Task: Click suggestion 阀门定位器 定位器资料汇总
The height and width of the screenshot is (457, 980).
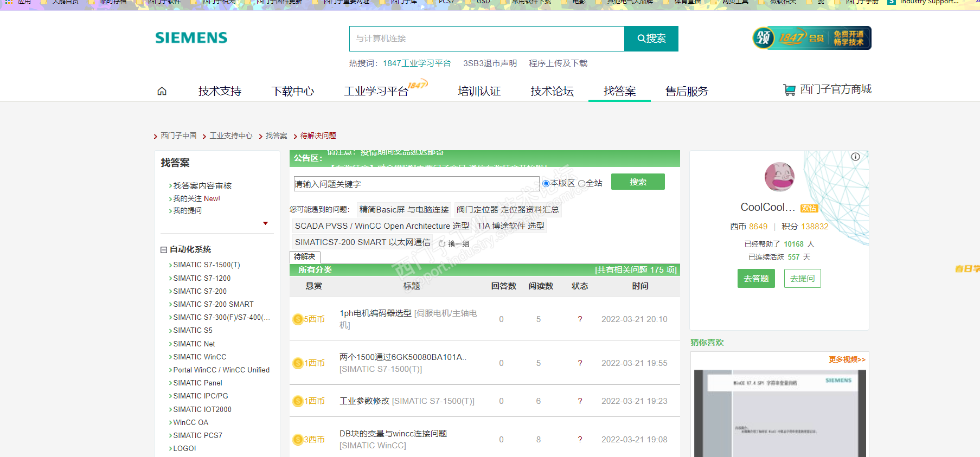Action: pos(508,210)
